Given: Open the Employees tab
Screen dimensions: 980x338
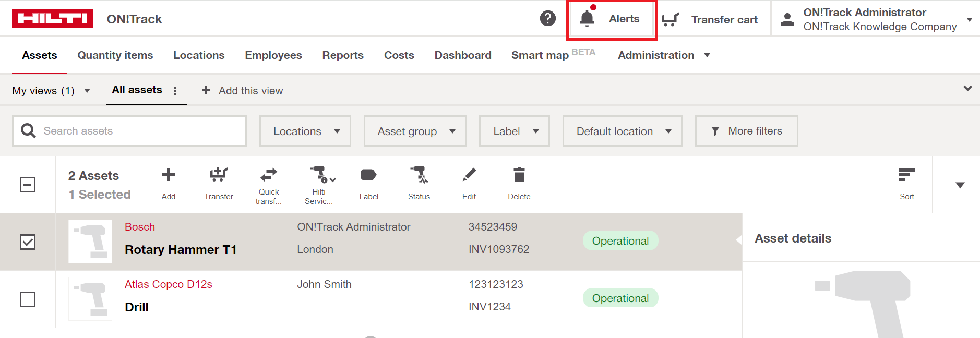Looking at the screenshot, I should 273,55.
